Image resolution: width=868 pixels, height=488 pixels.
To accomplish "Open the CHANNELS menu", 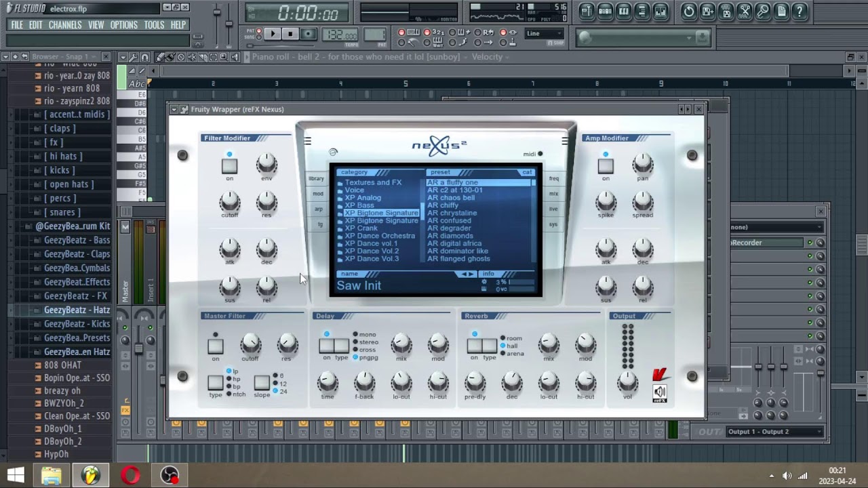I will tap(65, 25).
